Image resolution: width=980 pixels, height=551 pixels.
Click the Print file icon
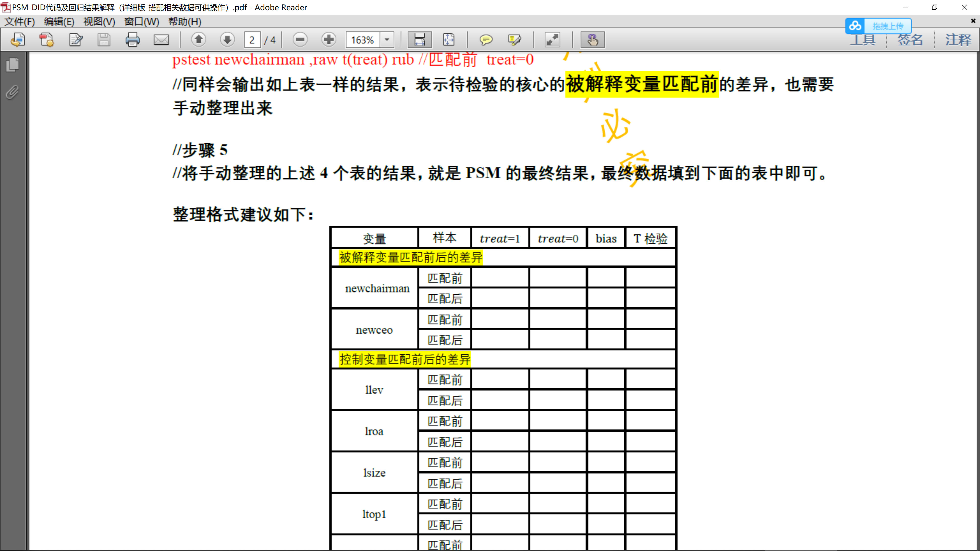(x=132, y=40)
